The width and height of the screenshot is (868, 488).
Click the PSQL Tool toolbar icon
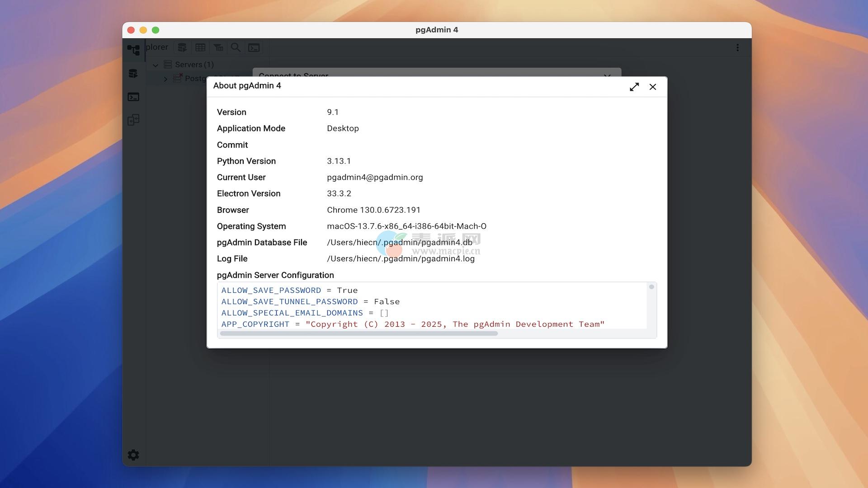(x=254, y=47)
